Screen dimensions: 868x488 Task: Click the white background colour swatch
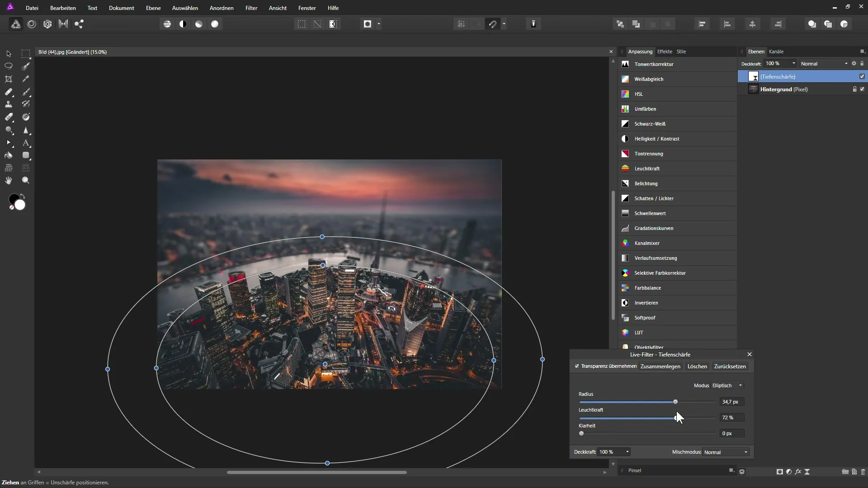[x=20, y=205]
